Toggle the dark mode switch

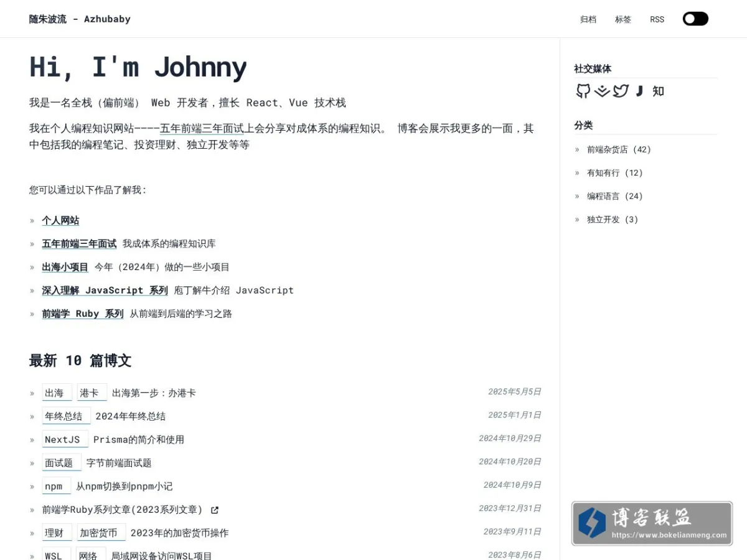(x=695, y=19)
